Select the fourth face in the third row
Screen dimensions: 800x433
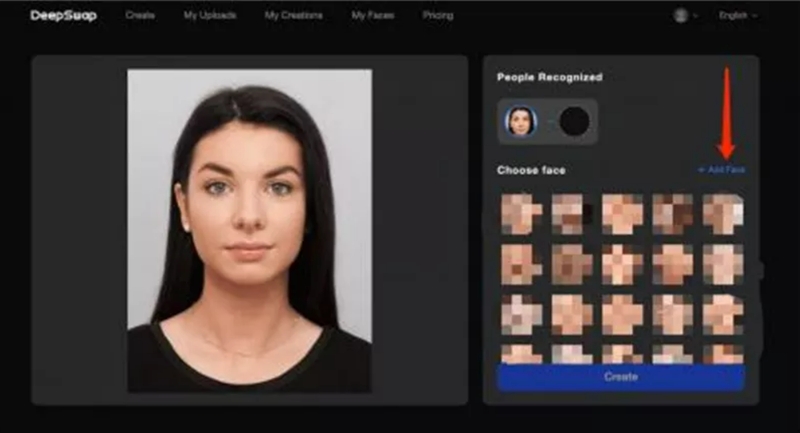(x=672, y=315)
